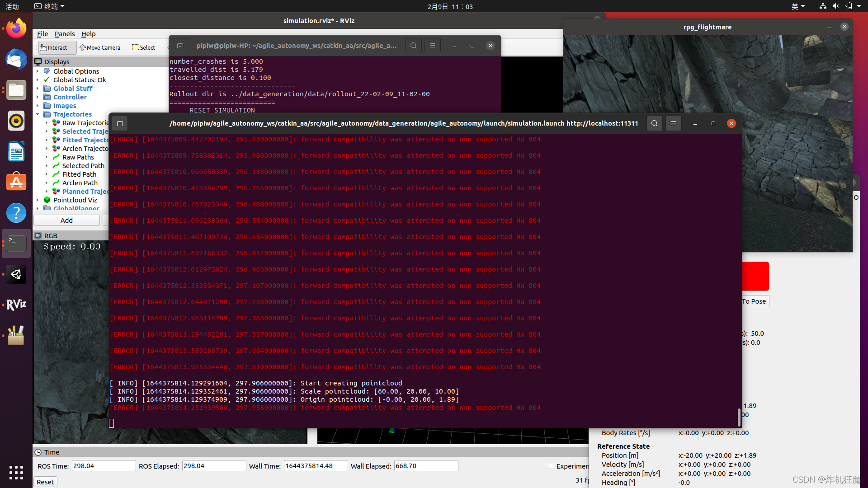Open the 活动 activities overview
The width and height of the screenshot is (868, 488).
point(12,6)
